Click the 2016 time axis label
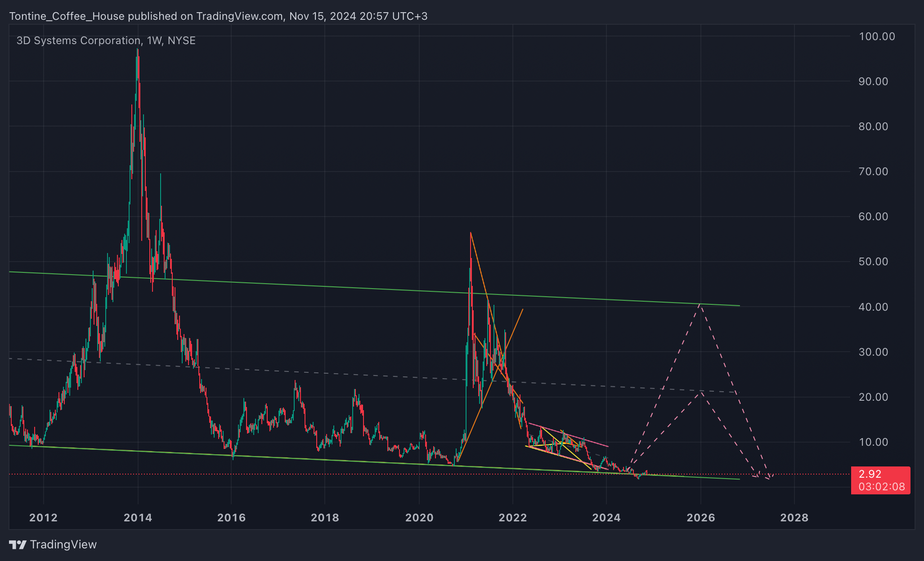Viewport: 924px width, 561px height. click(x=232, y=518)
